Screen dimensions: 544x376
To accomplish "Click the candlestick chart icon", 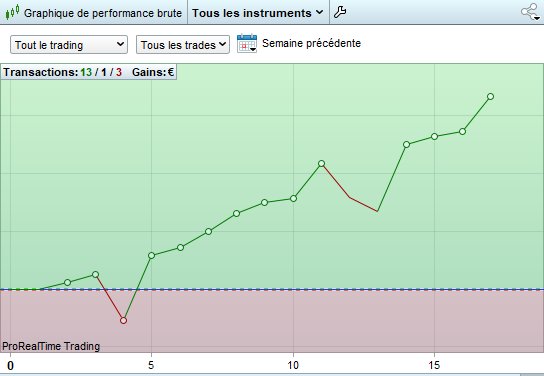I will [x=12, y=12].
